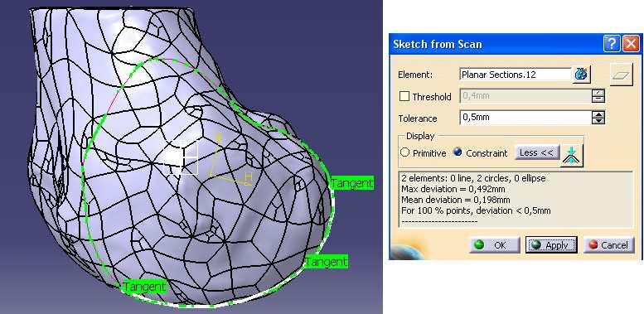Enable the Threshold checkbox
This screenshot has height=314, width=644.
click(x=404, y=96)
